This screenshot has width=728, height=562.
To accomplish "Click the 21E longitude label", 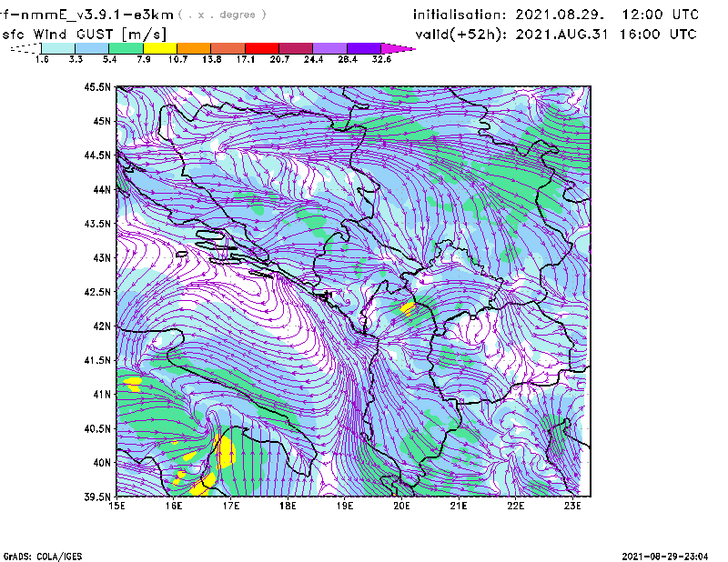I will pyautogui.click(x=459, y=506).
